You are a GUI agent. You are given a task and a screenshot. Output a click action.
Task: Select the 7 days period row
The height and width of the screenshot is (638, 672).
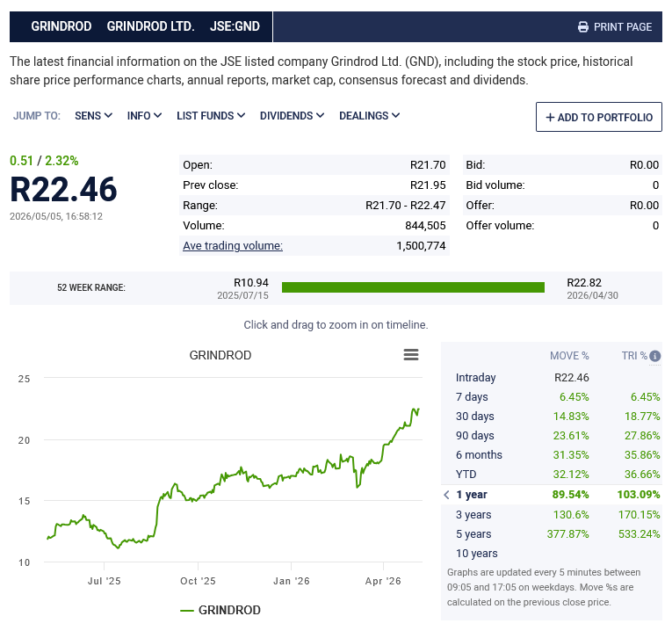point(552,397)
